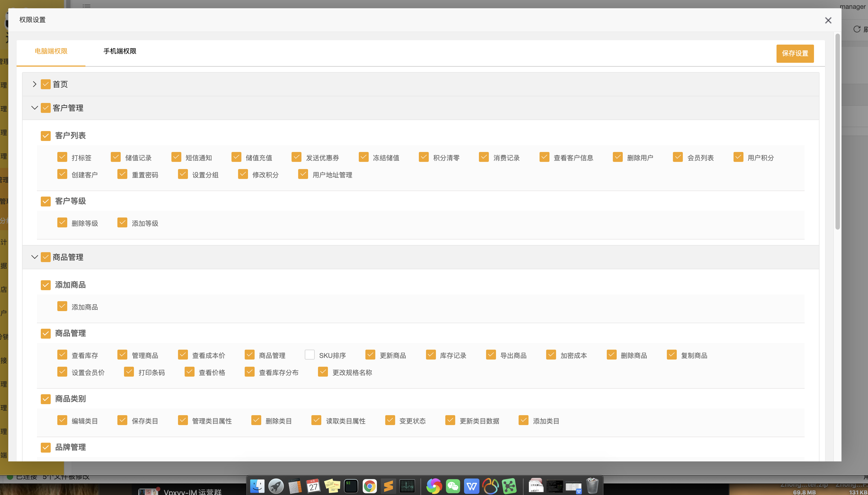Uncheck the 导出商品 permission
Screen dimensions: 868x495
(491, 355)
